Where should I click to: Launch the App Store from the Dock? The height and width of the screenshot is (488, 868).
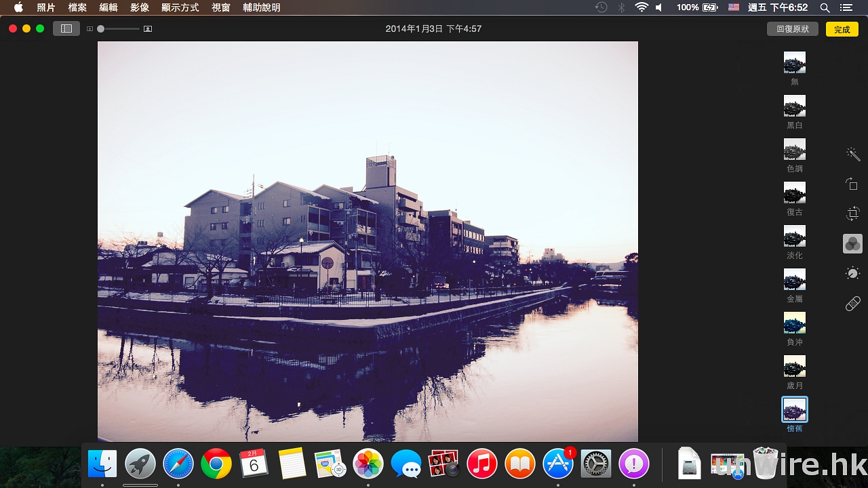557,464
